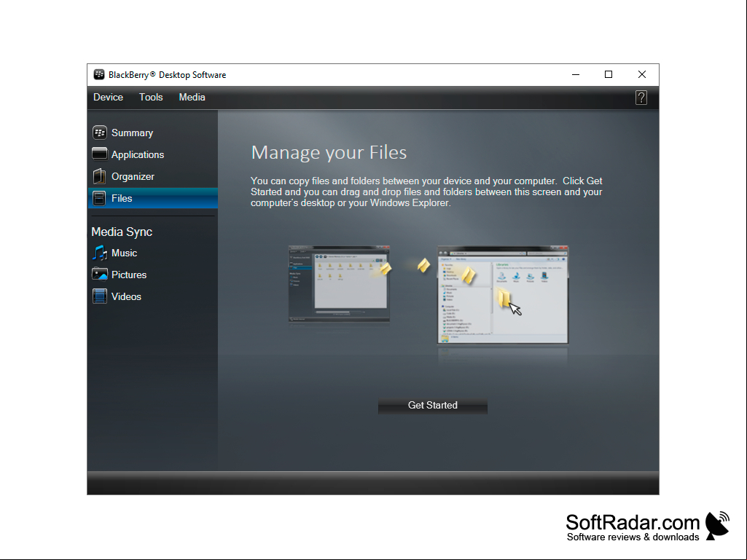Screen dimensions: 747x560
Task: Click the BlackBerry logo in title bar
Action: [x=99, y=75]
